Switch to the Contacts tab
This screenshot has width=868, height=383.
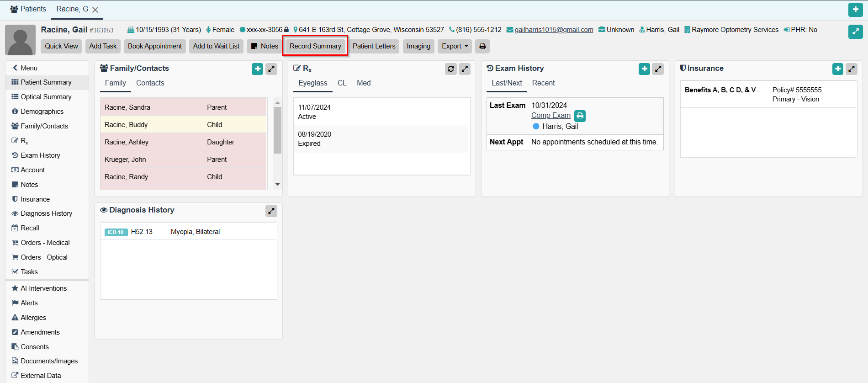click(x=150, y=83)
